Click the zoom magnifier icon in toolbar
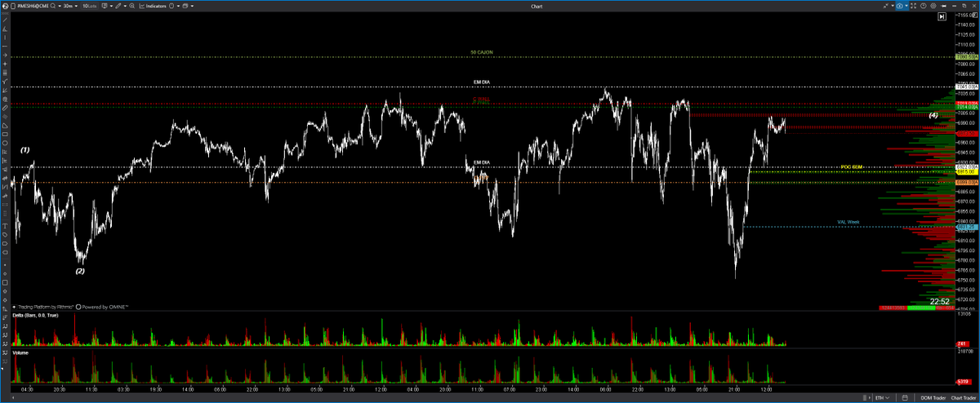Viewport: 980px width, 403px height. [132, 6]
